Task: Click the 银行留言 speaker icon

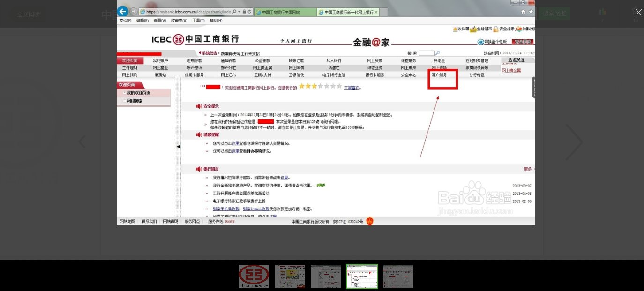Action: [199, 169]
